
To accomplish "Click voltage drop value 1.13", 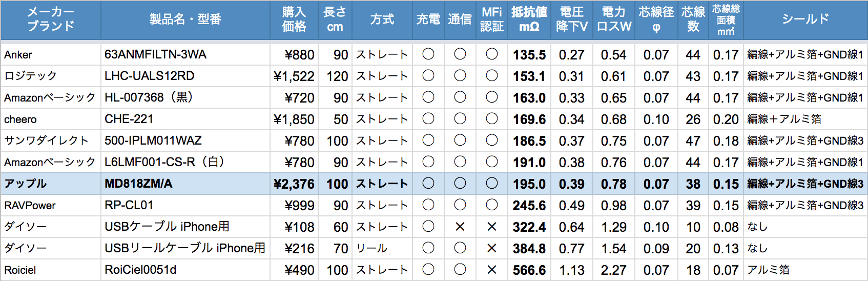I will 571,270.
